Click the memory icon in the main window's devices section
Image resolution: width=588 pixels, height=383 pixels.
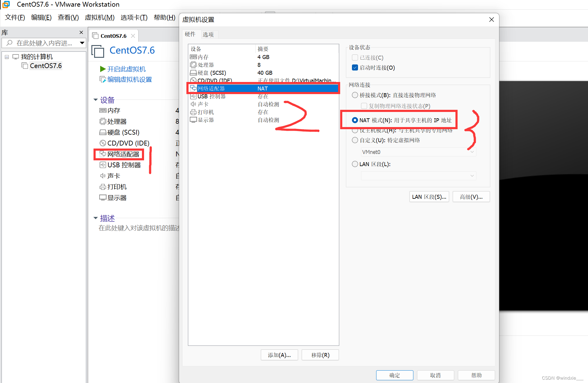pyautogui.click(x=103, y=110)
